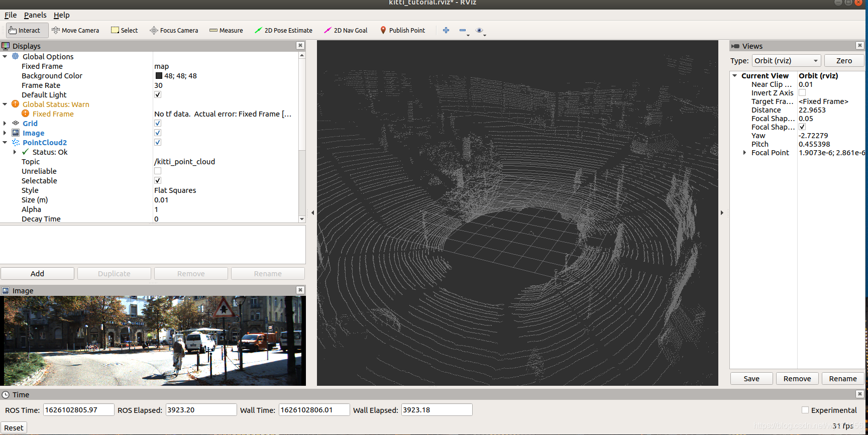Select the 2D Nav Goal tool

(346, 30)
